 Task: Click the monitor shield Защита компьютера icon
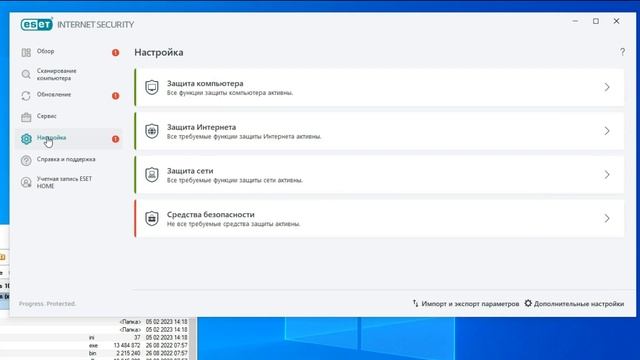[152, 87]
